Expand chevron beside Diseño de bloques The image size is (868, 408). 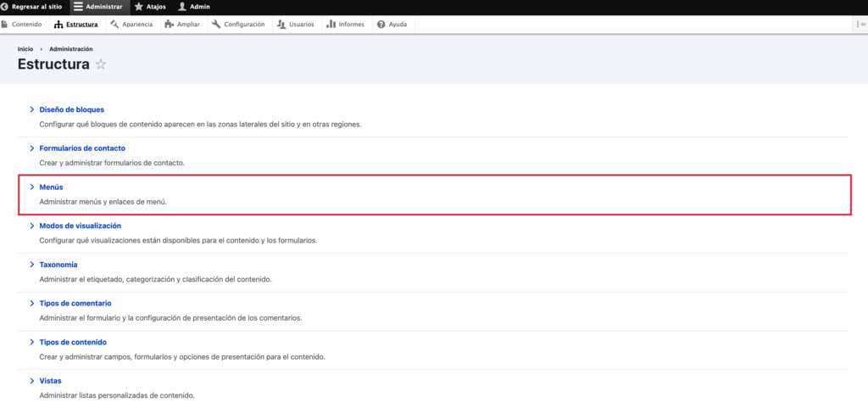[x=32, y=109]
